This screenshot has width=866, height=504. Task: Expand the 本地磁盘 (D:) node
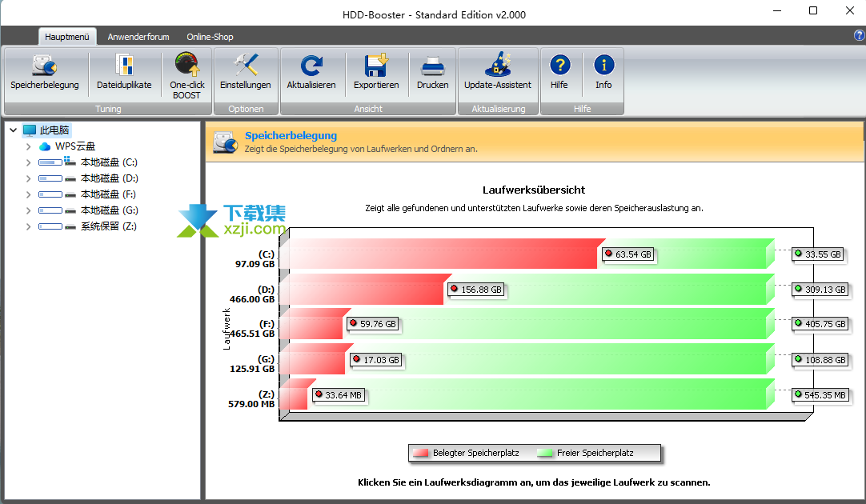pyautogui.click(x=28, y=178)
